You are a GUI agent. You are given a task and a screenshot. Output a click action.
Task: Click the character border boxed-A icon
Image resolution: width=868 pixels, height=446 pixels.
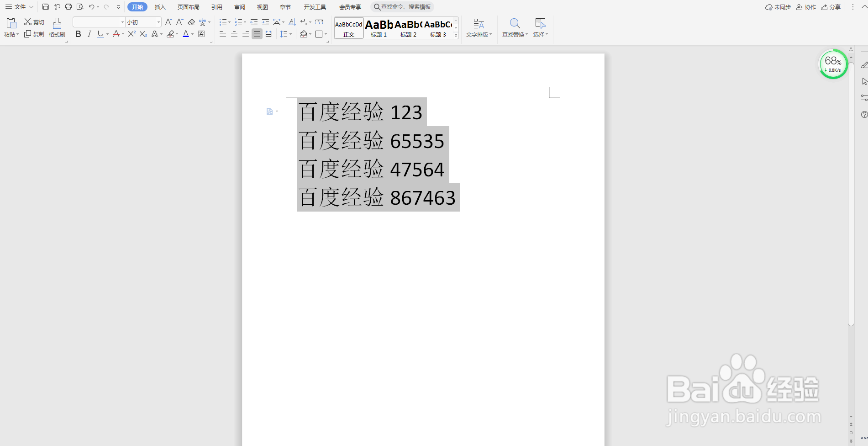201,34
